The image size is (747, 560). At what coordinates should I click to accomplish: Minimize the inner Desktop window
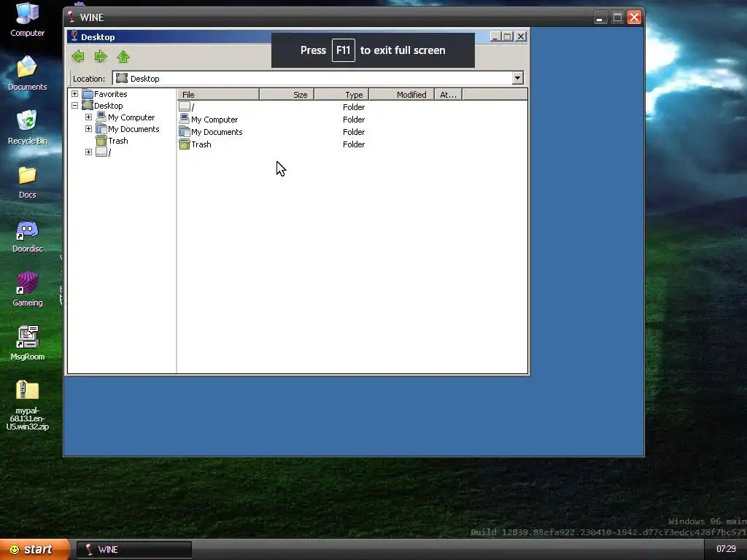tap(495, 36)
